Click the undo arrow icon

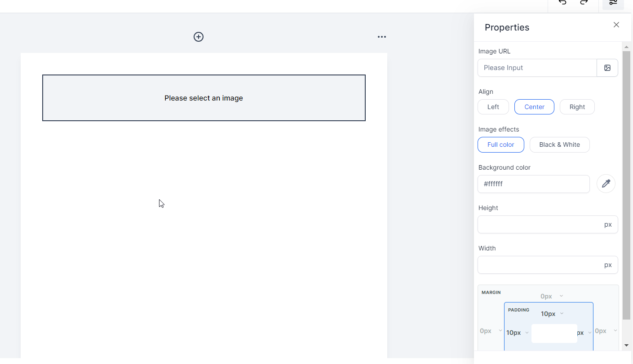tap(562, 2)
